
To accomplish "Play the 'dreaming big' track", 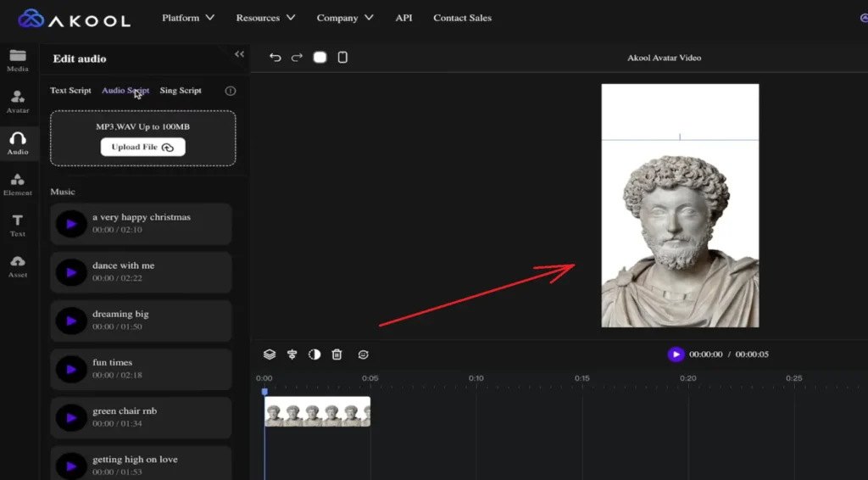I will coord(71,321).
